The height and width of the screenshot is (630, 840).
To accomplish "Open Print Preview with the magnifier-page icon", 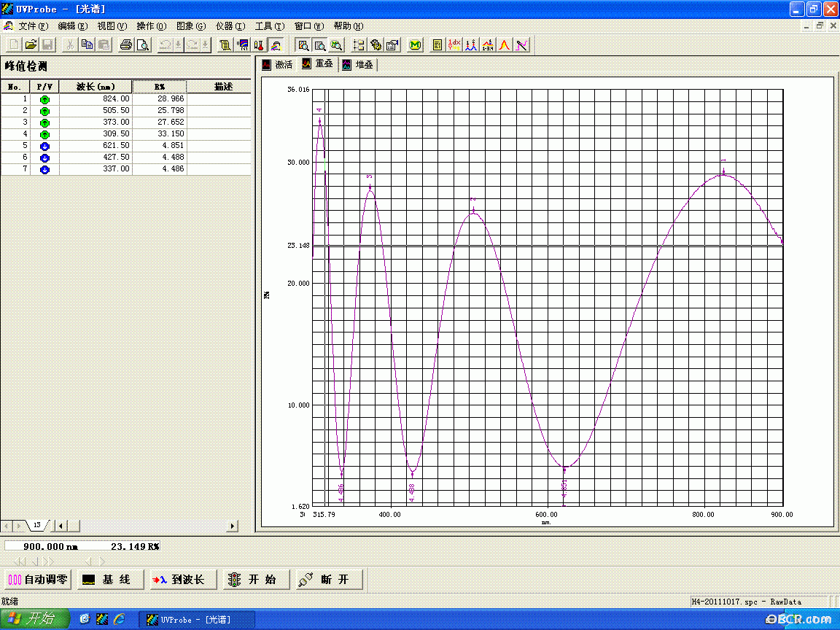I will pyautogui.click(x=143, y=45).
